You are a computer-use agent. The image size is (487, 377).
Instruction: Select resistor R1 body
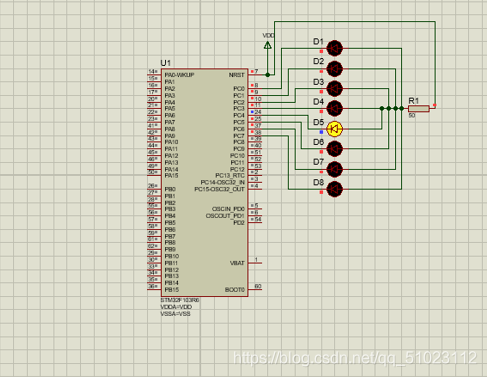tap(419, 108)
